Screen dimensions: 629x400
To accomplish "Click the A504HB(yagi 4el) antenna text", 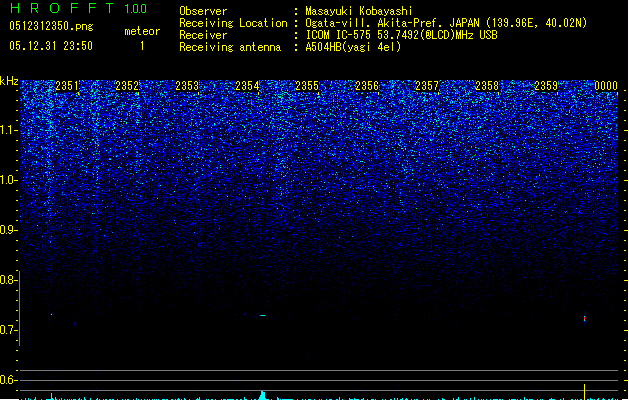I will (x=353, y=47).
